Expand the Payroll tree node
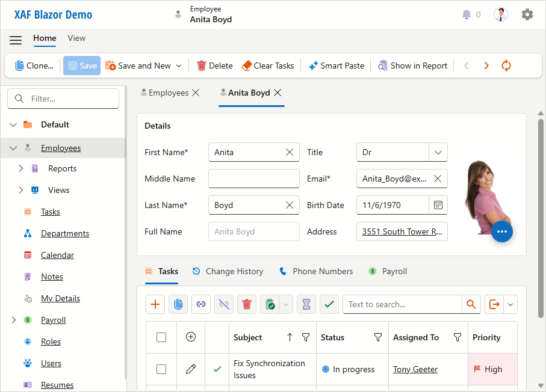The width and height of the screenshot is (546, 392). point(14,320)
